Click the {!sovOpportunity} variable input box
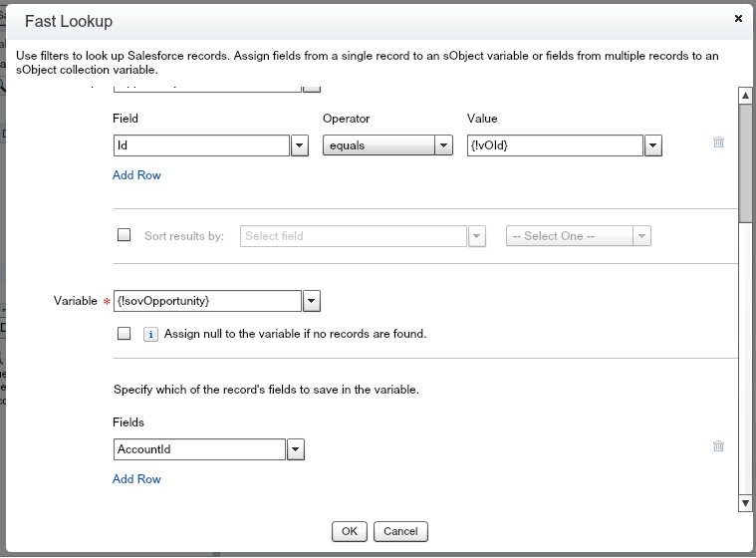Image resolution: width=756 pixels, height=558 pixels. (207, 300)
